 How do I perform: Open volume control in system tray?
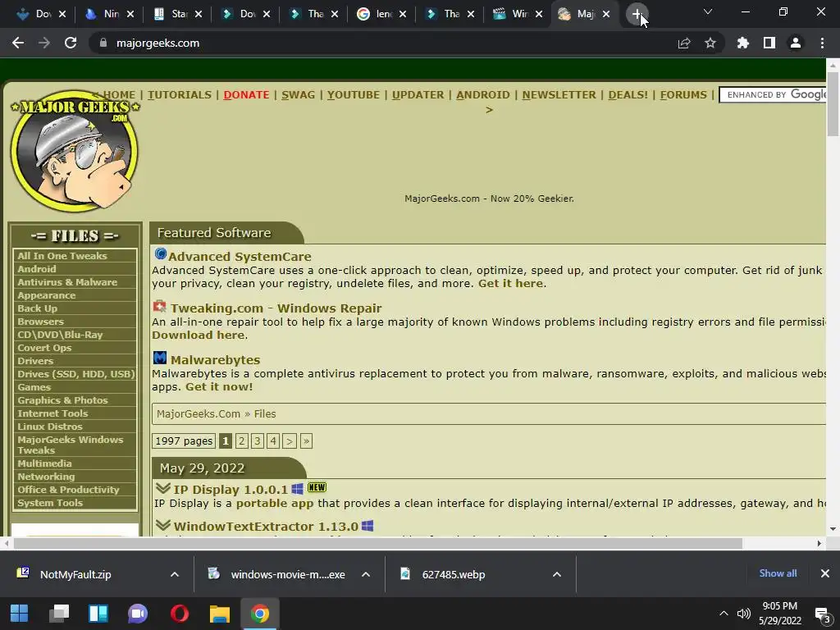coord(743,614)
